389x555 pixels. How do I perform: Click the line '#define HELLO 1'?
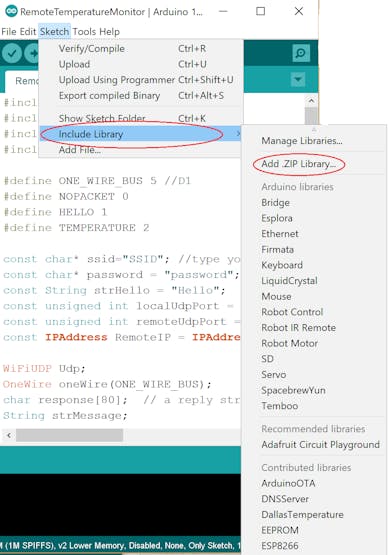click(x=55, y=212)
